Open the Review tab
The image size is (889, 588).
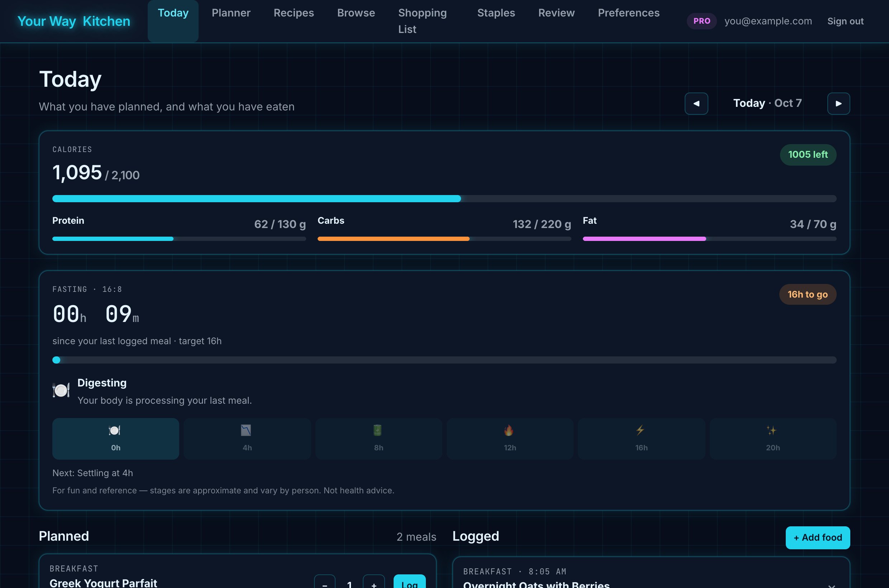point(556,13)
